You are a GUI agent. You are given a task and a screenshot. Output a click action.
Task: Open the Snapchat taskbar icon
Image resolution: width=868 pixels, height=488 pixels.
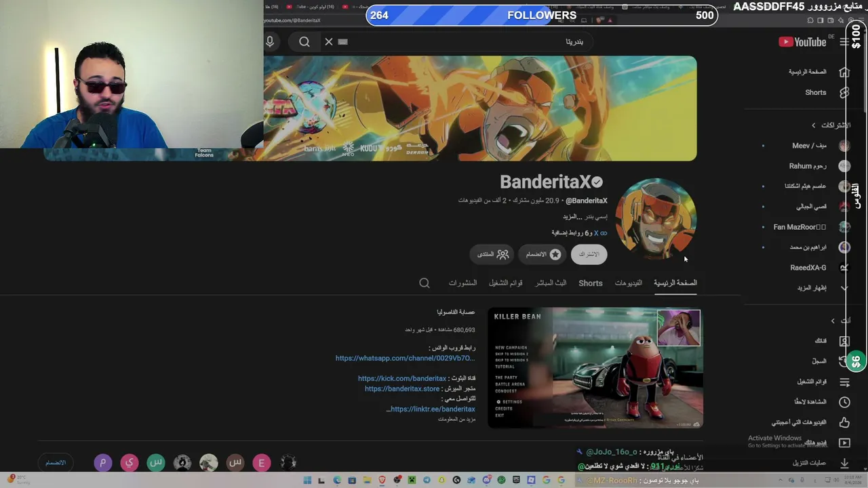click(x=441, y=481)
